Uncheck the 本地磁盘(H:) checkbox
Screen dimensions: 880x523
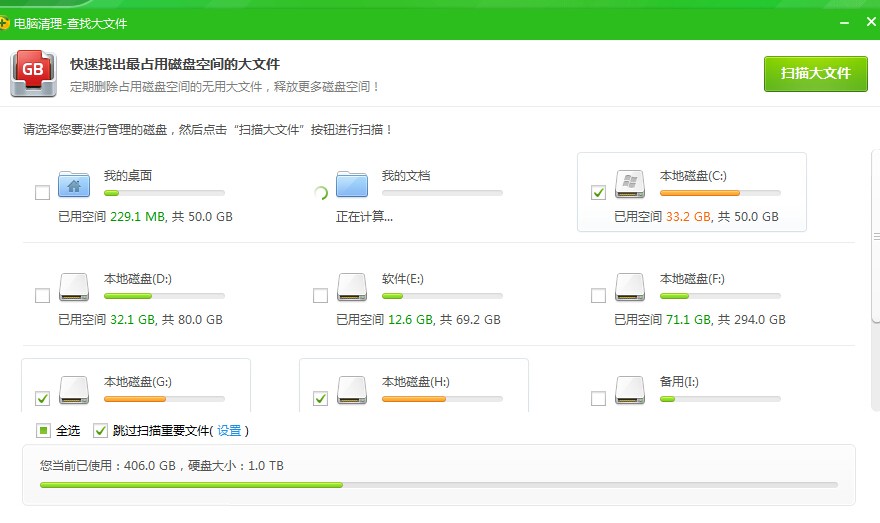(320, 398)
